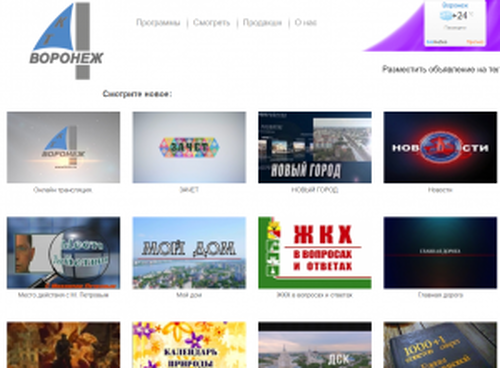500x368 pixels.
Task: Open the НОВЫЙ ГОРОД thumbnail
Action: coord(315,147)
